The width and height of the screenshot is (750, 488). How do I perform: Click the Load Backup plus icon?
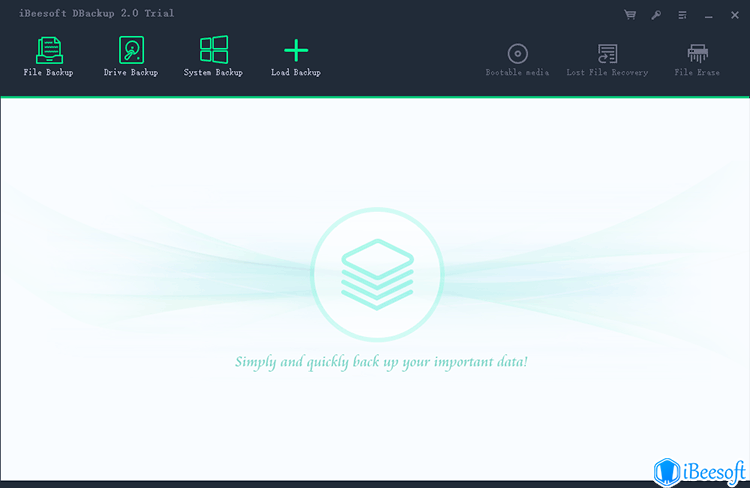[x=296, y=51]
